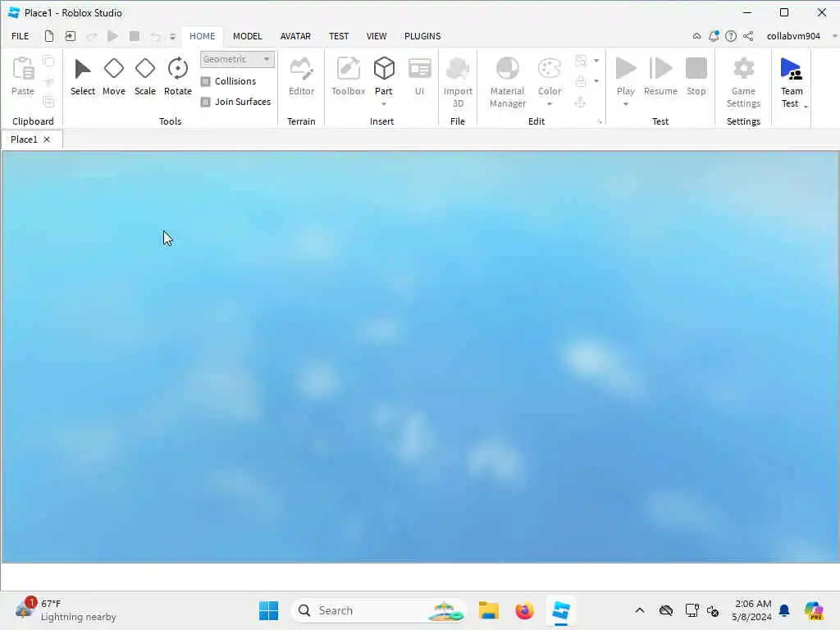
Task: Open the quick access customize dropdown
Action: [x=172, y=36]
